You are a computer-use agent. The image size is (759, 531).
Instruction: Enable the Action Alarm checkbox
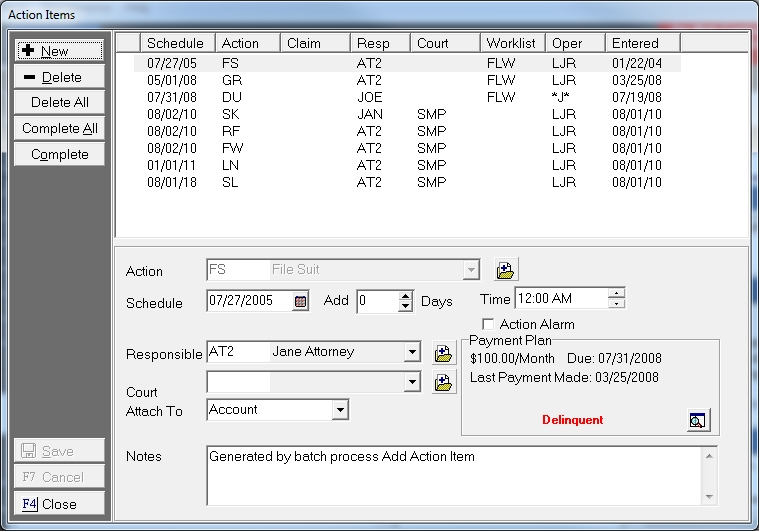(488, 324)
